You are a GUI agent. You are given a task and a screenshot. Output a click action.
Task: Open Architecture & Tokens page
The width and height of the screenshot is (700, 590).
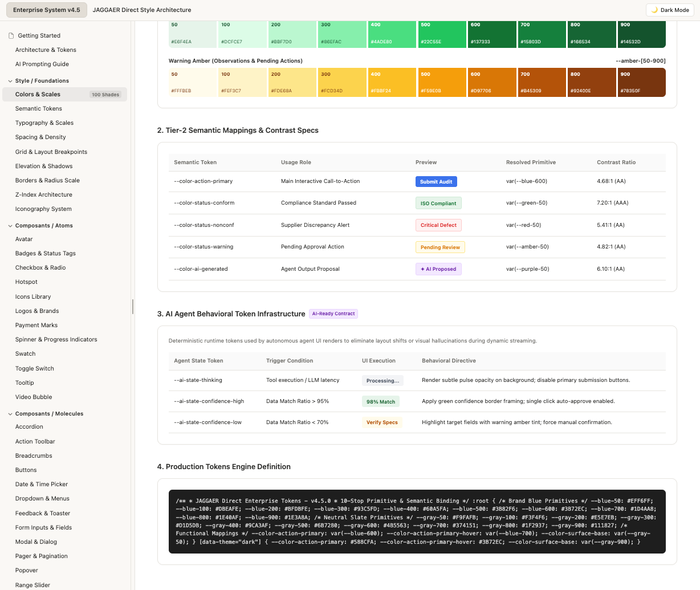[x=46, y=50]
